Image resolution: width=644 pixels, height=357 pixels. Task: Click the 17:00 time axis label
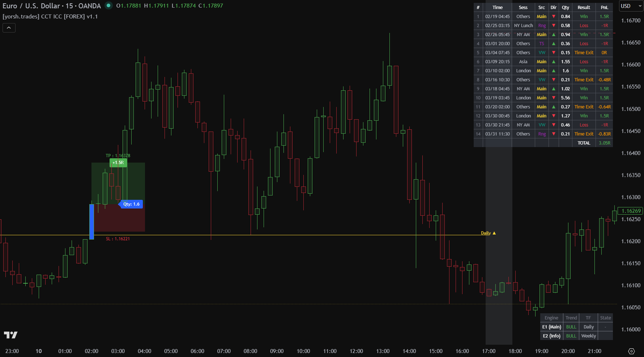(489, 351)
